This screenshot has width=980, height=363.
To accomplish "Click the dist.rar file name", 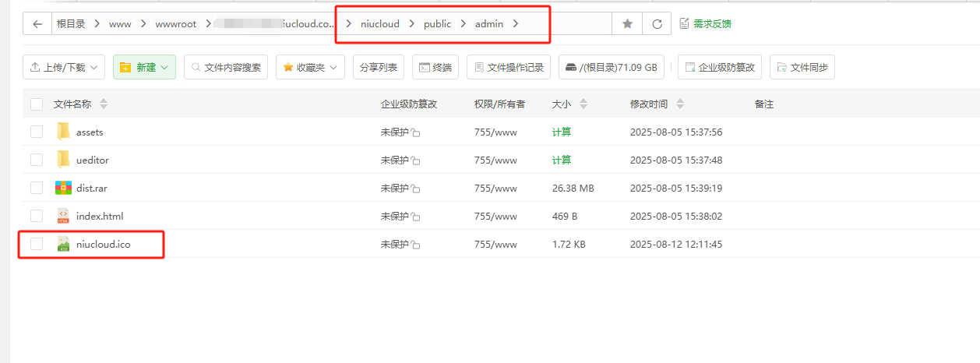I will 91,188.
